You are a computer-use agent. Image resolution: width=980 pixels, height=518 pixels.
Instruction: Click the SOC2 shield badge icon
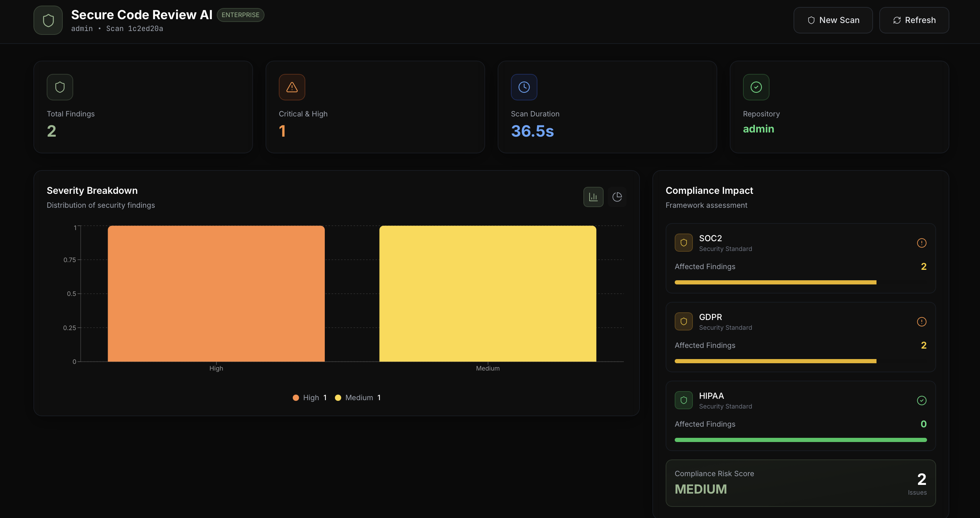683,243
